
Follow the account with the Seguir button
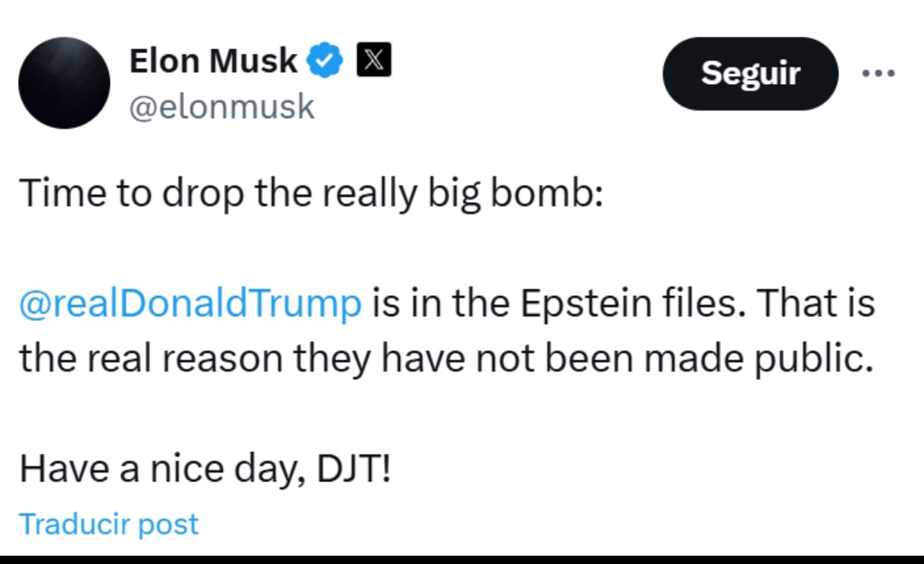pyautogui.click(x=750, y=73)
